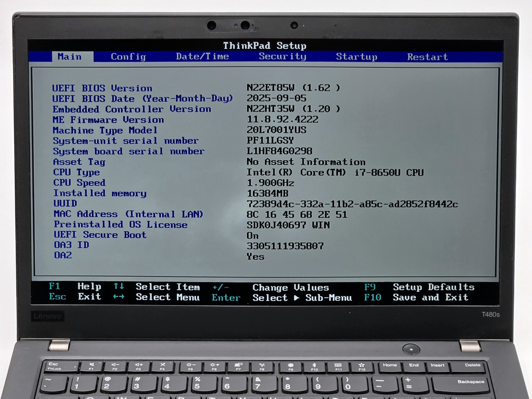This screenshot has width=532, height=399.
Task: Click the license value SDK0J40697 WIN
Action: (x=288, y=225)
